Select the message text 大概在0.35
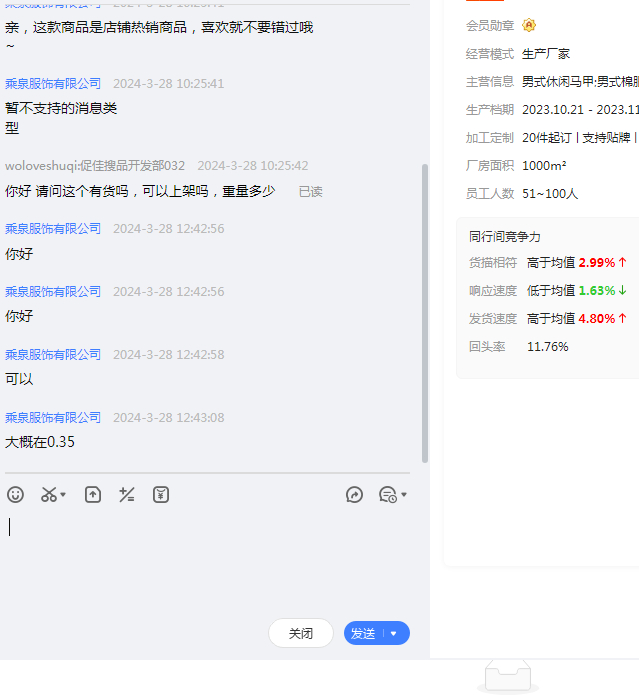639x698 pixels. coord(40,442)
